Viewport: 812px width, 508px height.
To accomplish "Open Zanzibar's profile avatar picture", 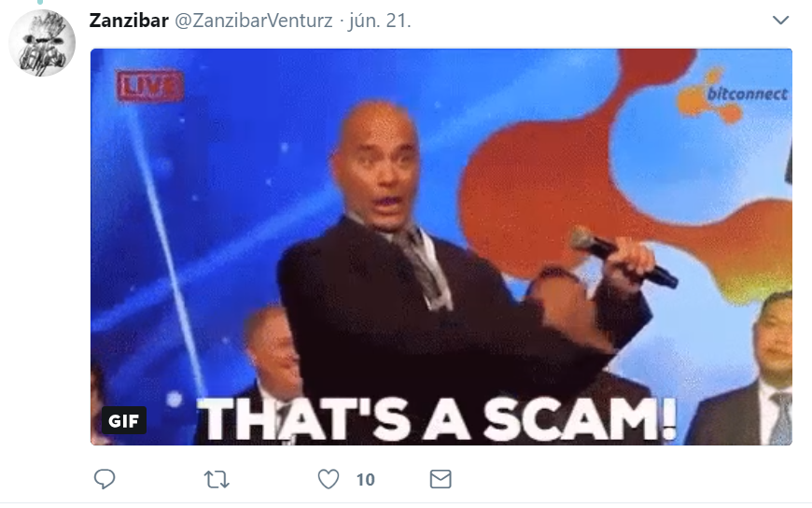I will pos(42,43).
